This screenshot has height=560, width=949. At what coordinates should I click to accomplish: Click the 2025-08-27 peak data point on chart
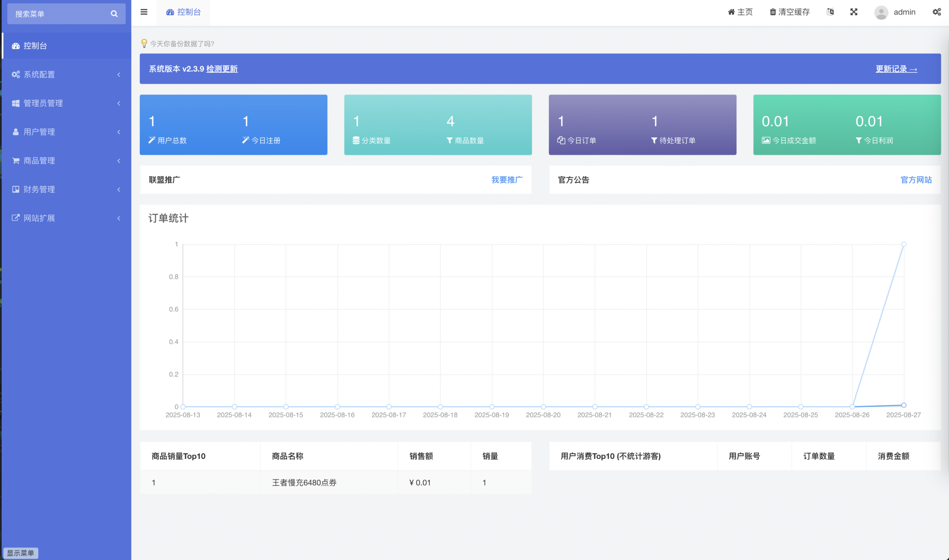(x=904, y=244)
